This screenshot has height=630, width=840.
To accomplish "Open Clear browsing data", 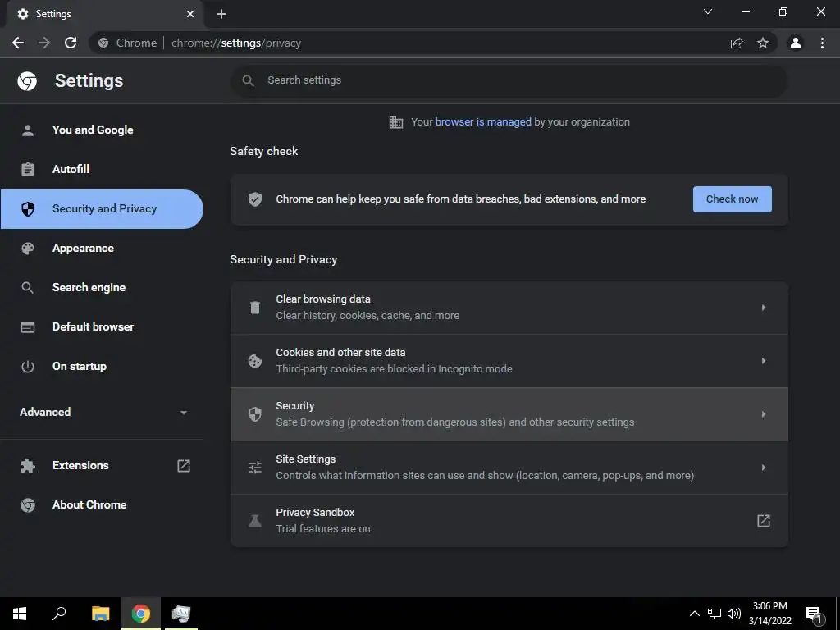I will click(509, 308).
